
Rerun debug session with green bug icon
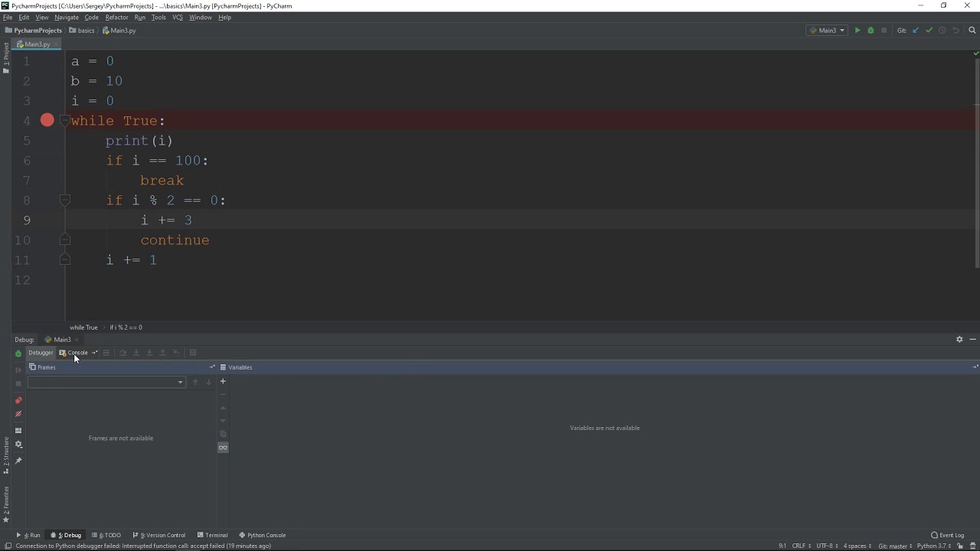[x=18, y=354]
